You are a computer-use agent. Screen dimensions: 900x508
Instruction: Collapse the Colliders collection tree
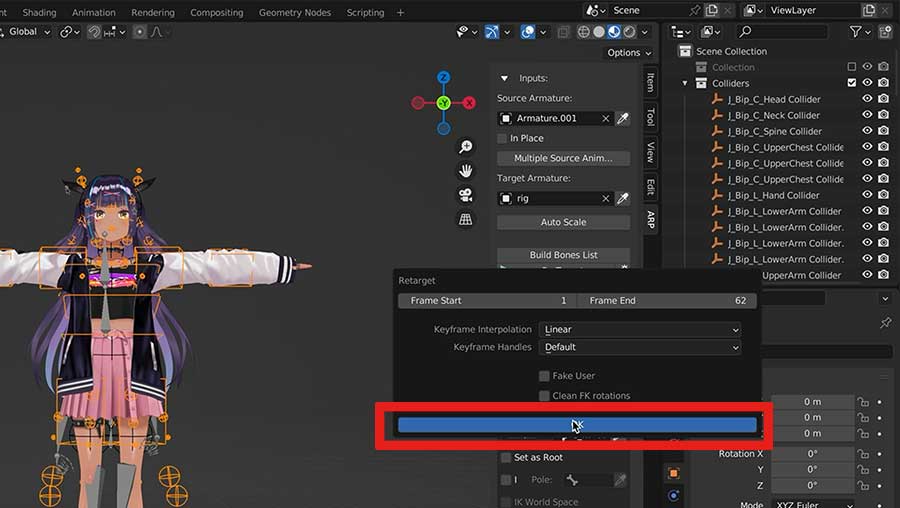pyautogui.click(x=685, y=83)
